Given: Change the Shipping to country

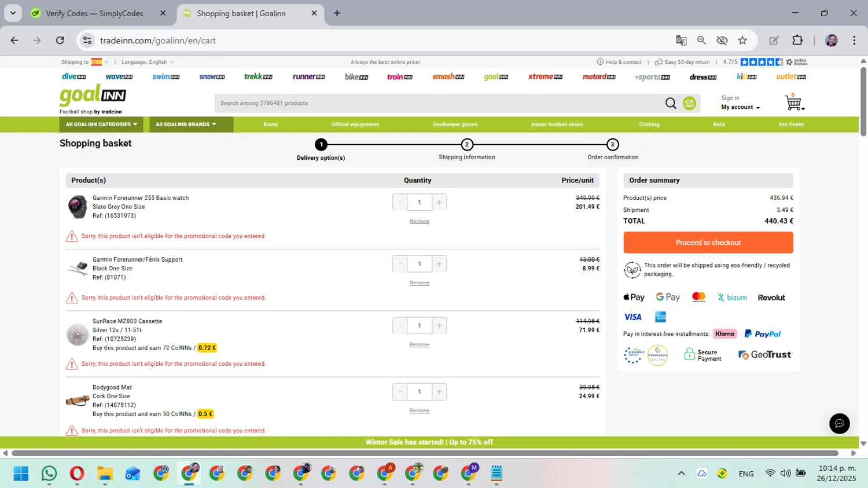Looking at the screenshot, I should (85, 62).
